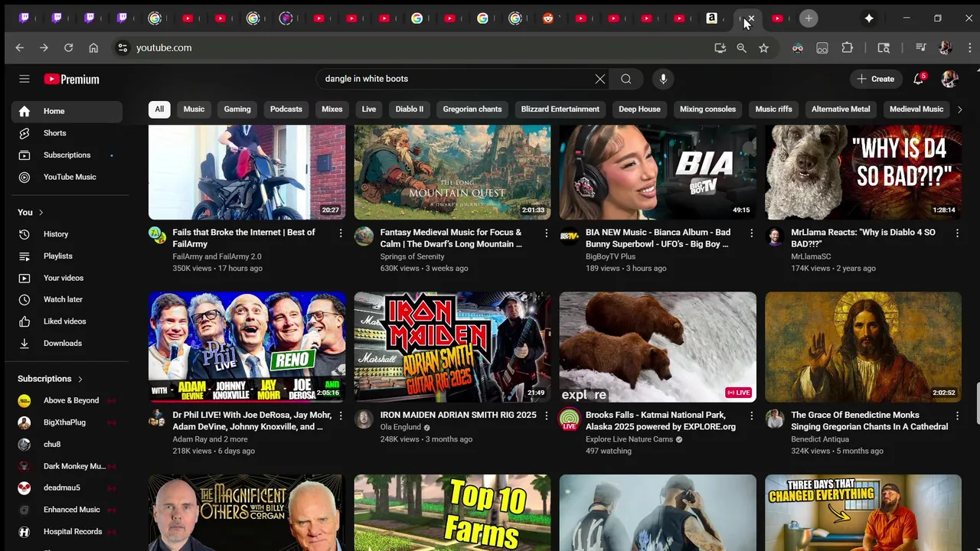Click the browser forward arrow
This screenshot has width=980, height=551.
(x=44, y=47)
